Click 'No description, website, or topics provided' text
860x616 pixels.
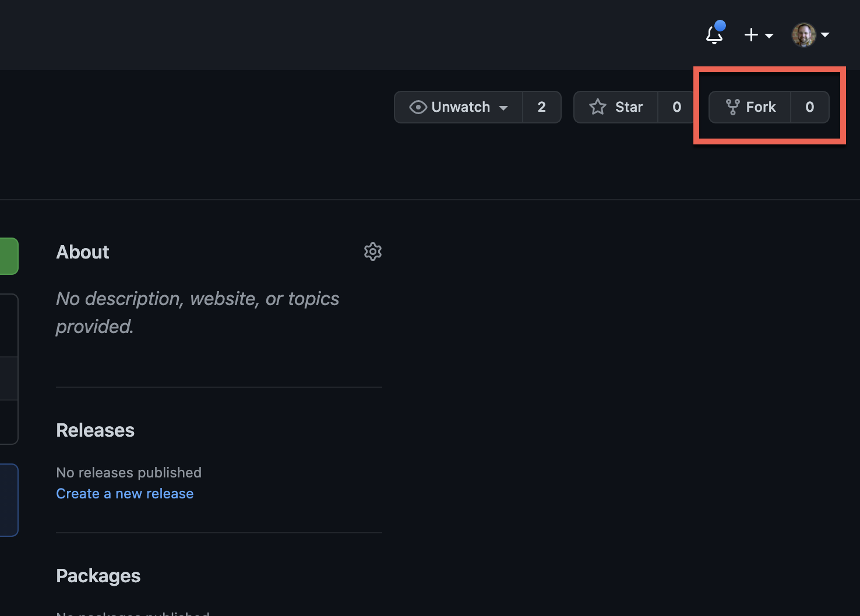[198, 313]
